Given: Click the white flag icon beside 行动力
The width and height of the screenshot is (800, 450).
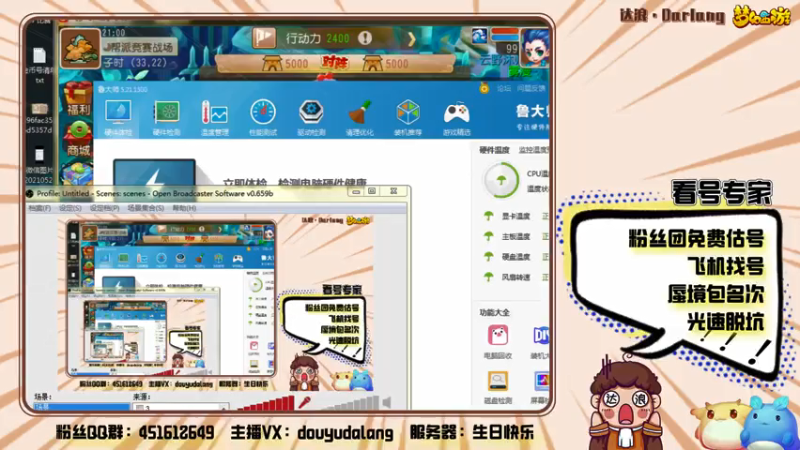Looking at the screenshot, I should coord(264,38).
